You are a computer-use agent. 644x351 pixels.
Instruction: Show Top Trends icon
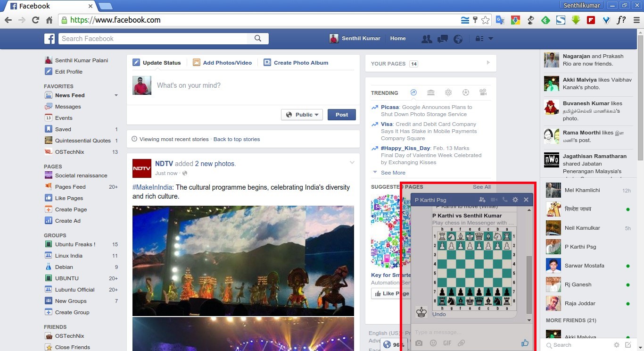413,92
